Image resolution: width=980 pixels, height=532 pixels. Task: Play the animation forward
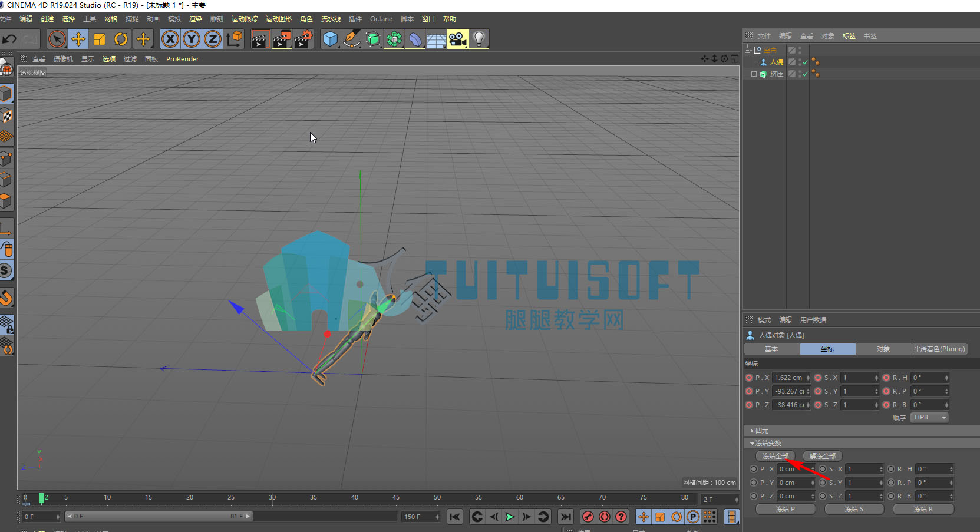510,517
